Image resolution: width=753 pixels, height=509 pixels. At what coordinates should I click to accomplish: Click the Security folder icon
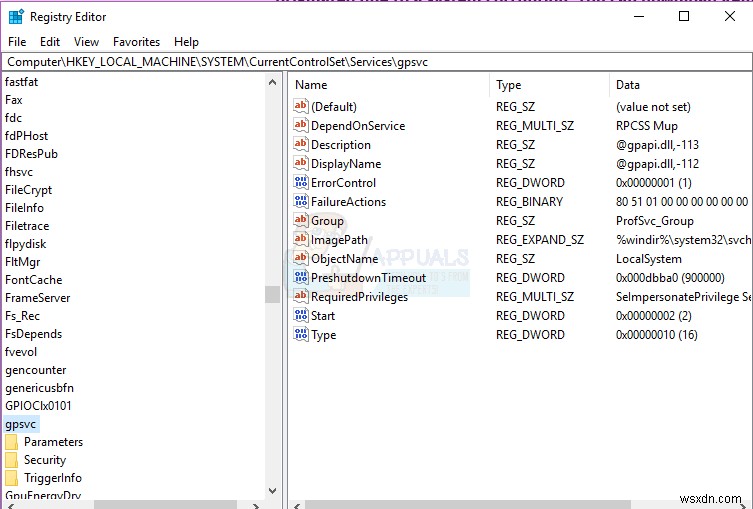(x=12, y=460)
